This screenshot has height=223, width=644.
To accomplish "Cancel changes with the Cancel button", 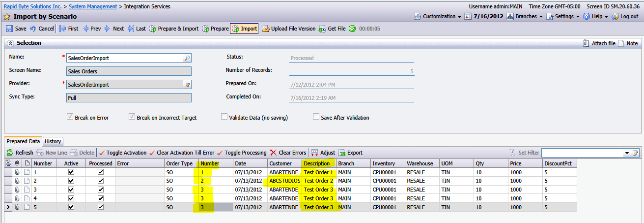I will click(42, 29).
